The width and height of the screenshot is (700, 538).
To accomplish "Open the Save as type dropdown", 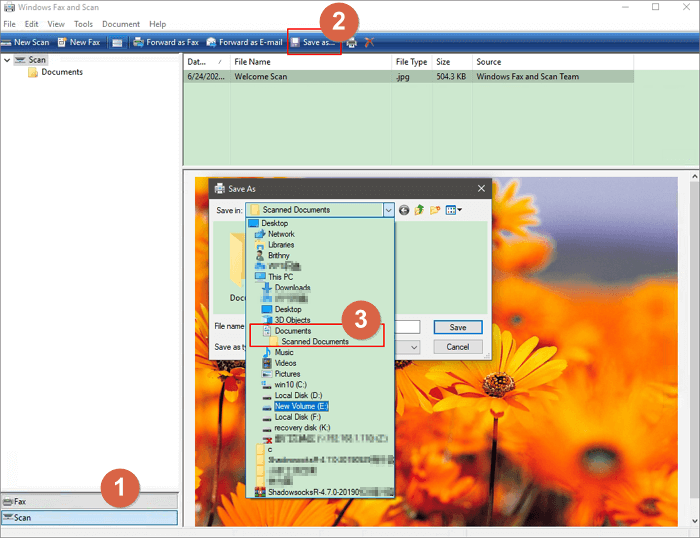I will point(414,347).
